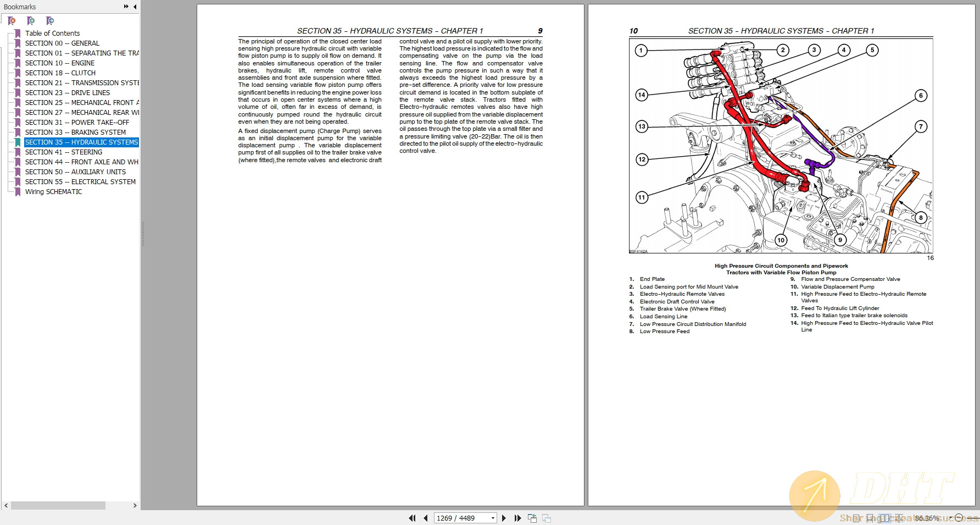The height and width of the screenshot is (525, 980).
Task: Go to next page arrow
Action: tap(504, 518)
